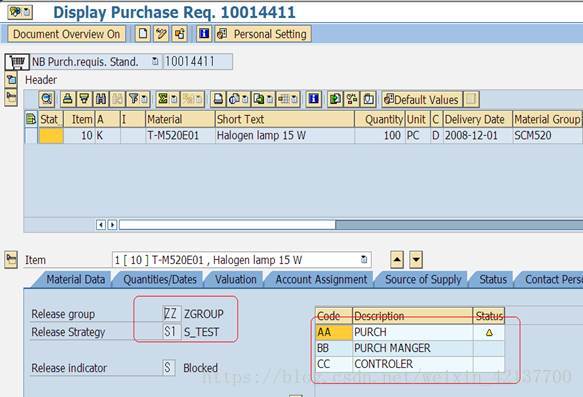Click Release group field ZZ
583x397 pixels.
pos(172,314)
